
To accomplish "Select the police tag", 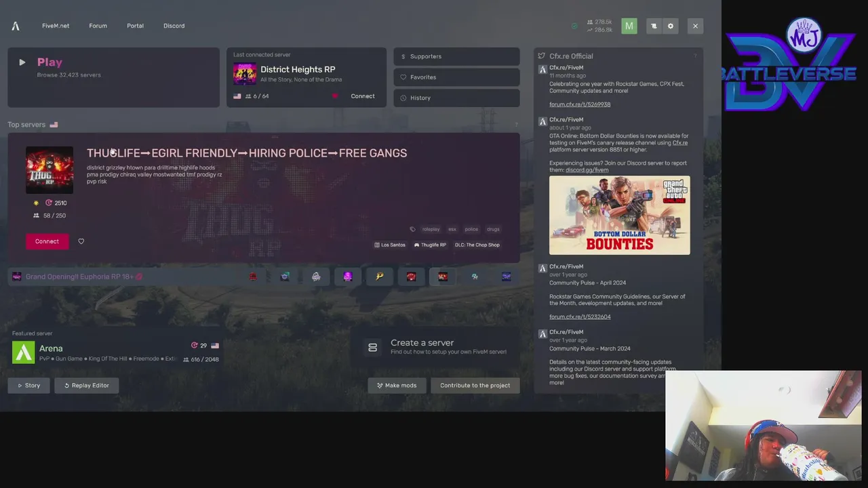I will point(471,229).
